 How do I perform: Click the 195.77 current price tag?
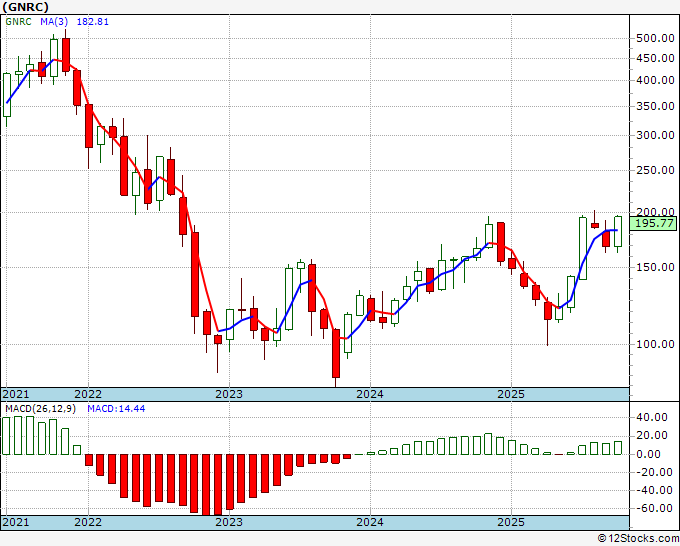(653, 224)
